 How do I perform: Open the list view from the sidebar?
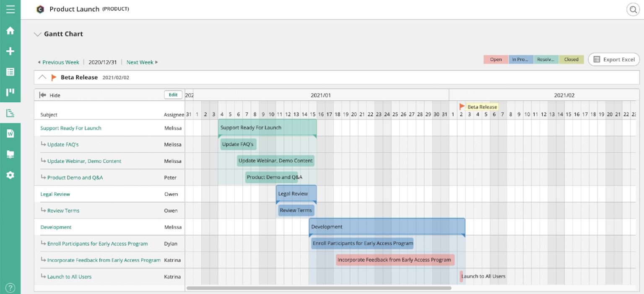click(10, 71)
